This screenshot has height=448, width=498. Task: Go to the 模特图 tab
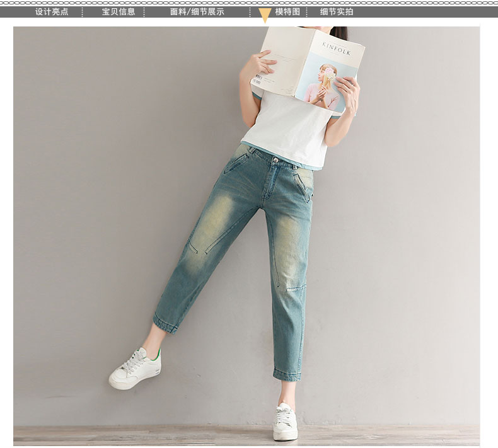[x=287, y=12]
